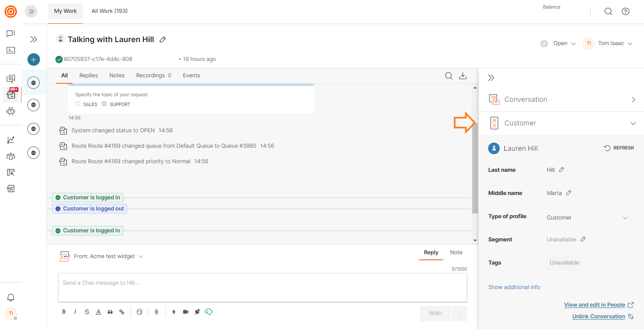Click the attachment paperclip icon

[x=156, y=312]
